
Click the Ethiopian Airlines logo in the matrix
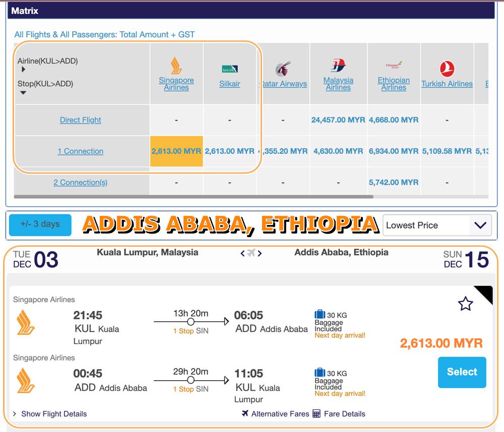click(x=394, y=65)
